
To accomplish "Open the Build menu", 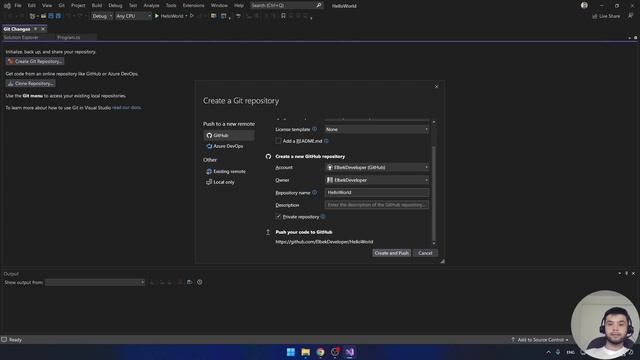I will point(97,5).
